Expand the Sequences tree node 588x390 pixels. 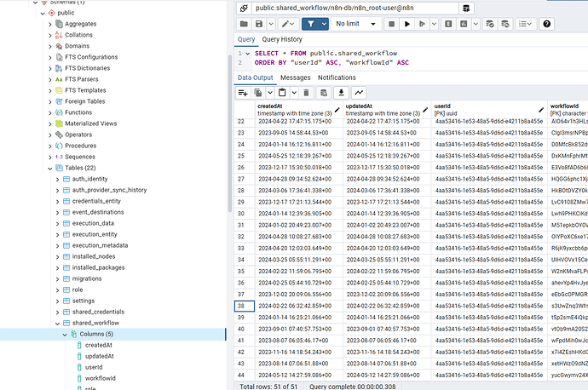[50, 157]
